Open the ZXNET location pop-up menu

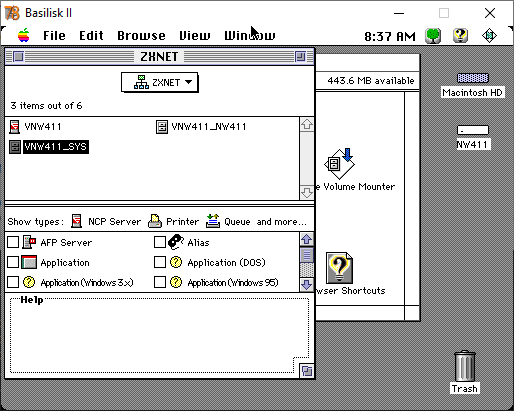click(160, 82)
